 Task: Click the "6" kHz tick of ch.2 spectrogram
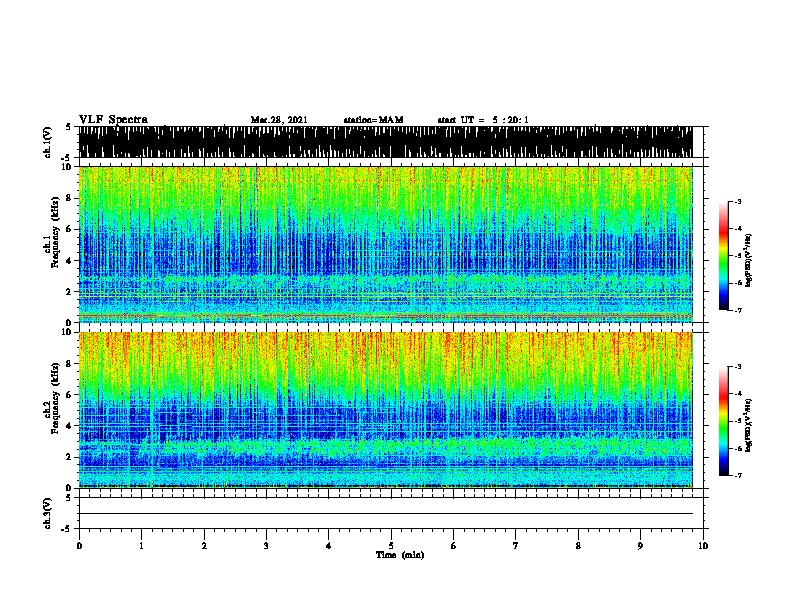(70, 395)
